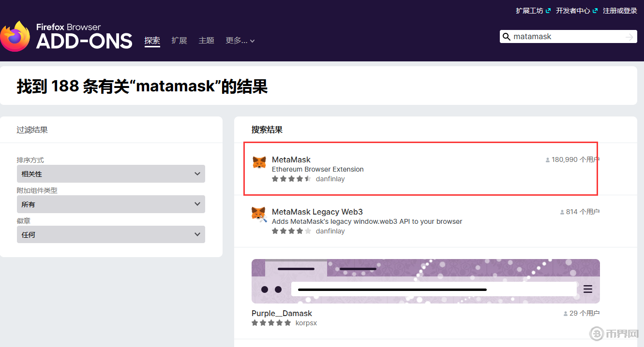644x347 pixels.
Task: Click the external link icon beside 开发者中心
Action: tap(595, 11)
